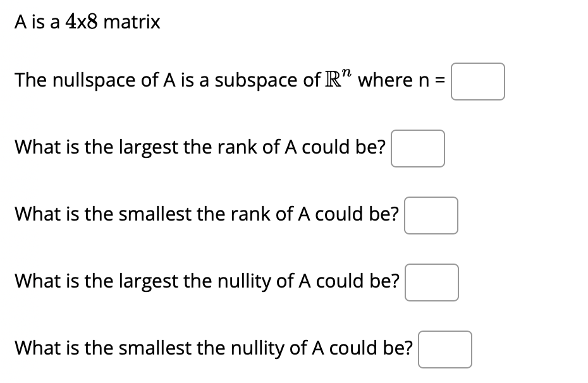
Task: Click the largest nullity answer box
Action: pyautogui.click(x=432, y=283)
